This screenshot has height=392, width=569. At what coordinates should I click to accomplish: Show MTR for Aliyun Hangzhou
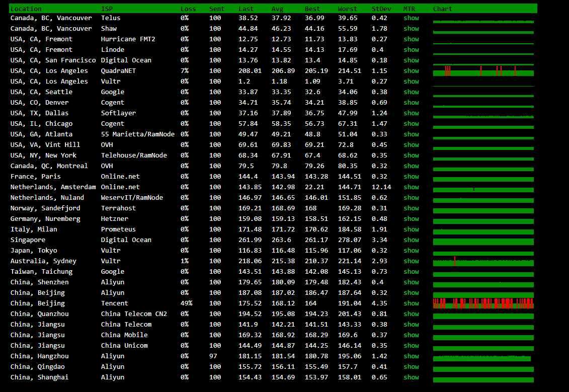(411, 356)
